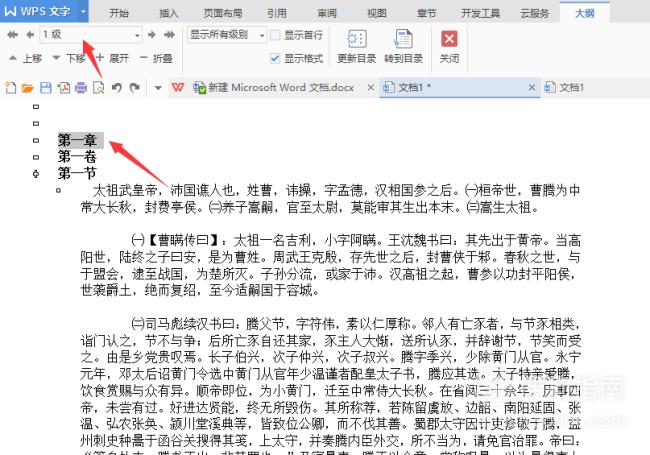Click the WPS 文字 logo button
This screenshot has height=455, width=650.
click(x=39, y=11)
